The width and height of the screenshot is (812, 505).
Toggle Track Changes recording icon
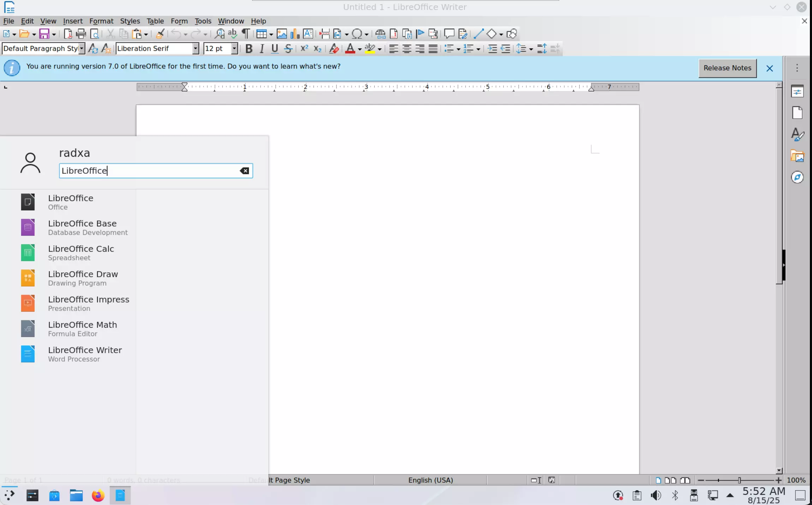(462, 34)
